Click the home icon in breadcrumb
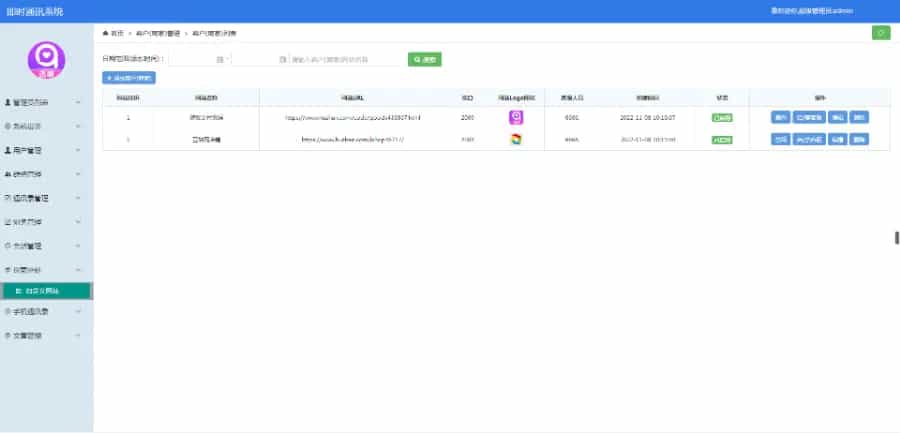 pos(106,33)
